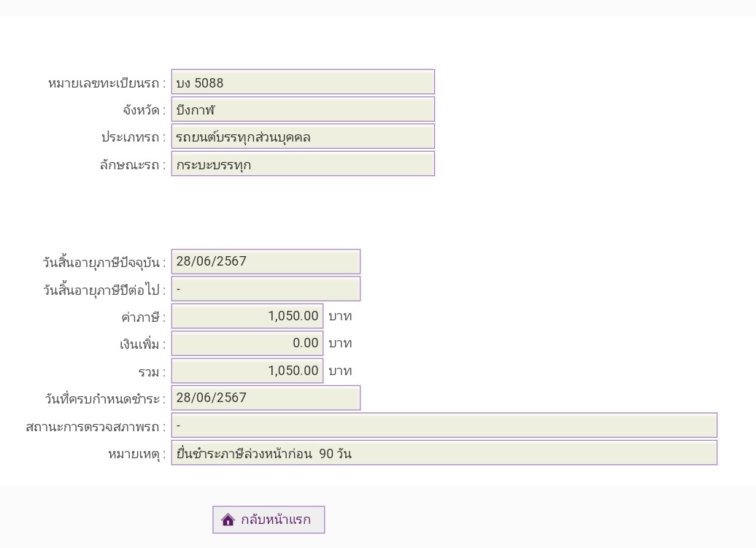Click the บาท unit beside รวม
This screenshot has width=756, height=548.
click(x=340, y=371)
